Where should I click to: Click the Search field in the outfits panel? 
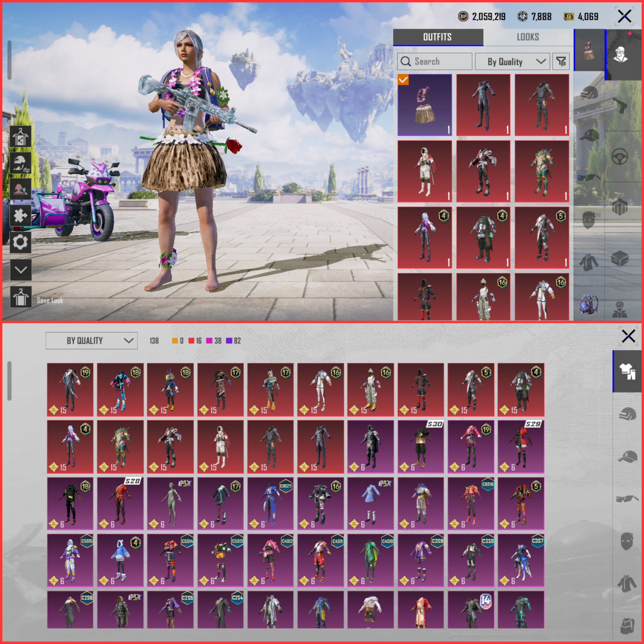(x=435, y=61)
